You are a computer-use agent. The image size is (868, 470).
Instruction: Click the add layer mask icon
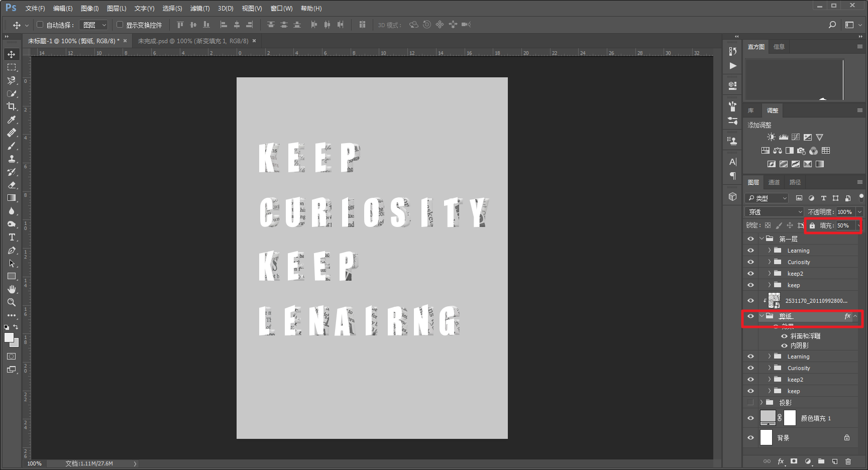tap(794, 461)
